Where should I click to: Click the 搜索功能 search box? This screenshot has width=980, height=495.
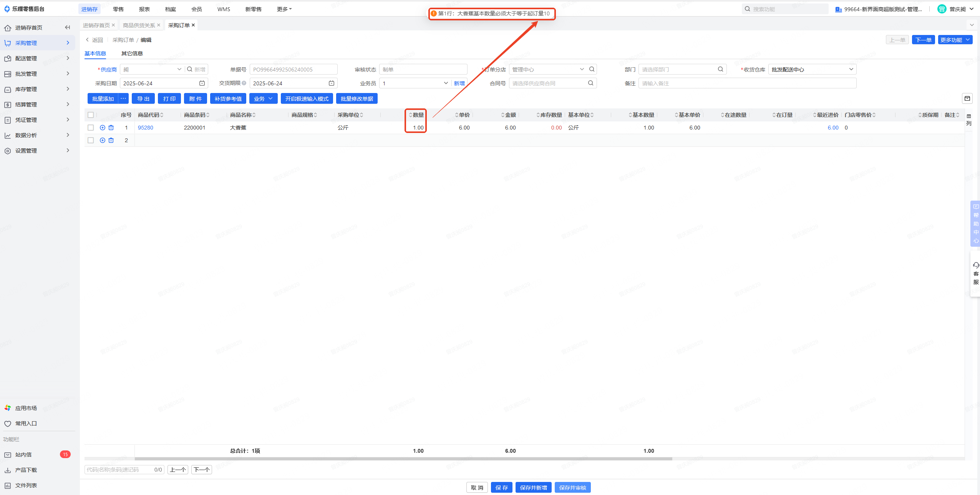coord(785,9)
